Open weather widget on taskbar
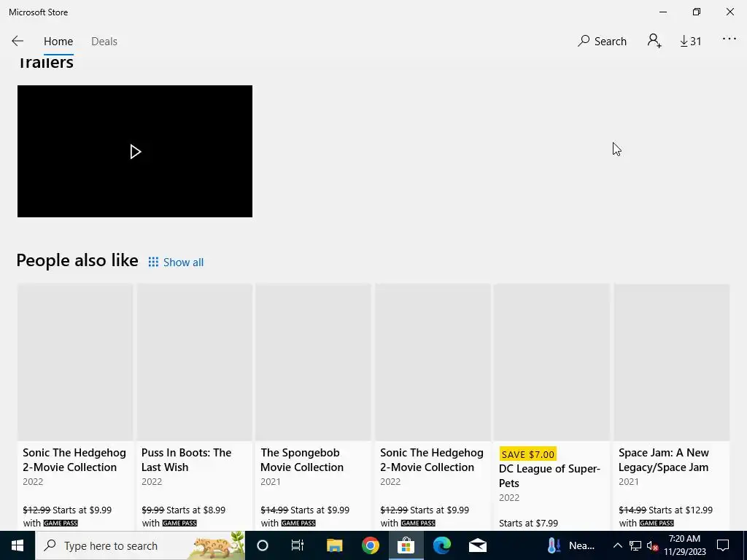747x560 pixels. (571, 545)
